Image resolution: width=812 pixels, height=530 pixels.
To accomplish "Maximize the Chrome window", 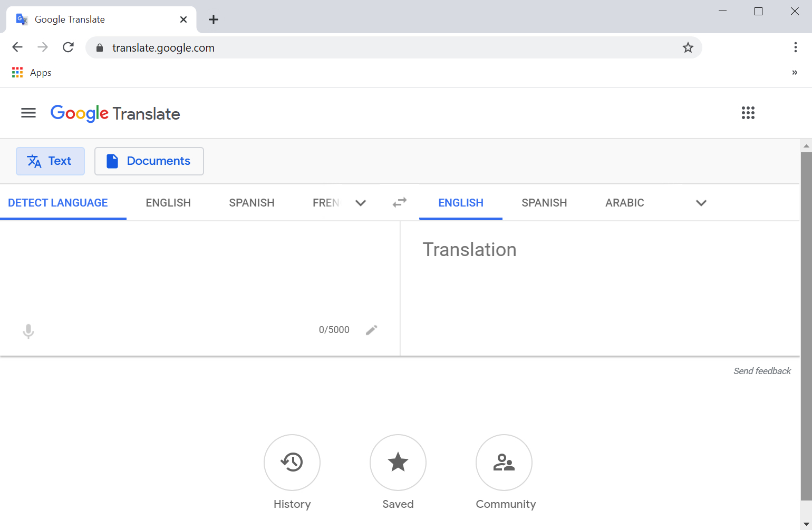I will (758, 11).
